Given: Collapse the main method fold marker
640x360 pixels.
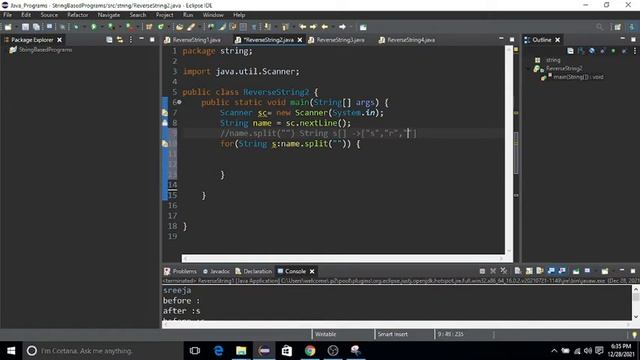Looking at the screenshot, I should (x=179, y=102).
